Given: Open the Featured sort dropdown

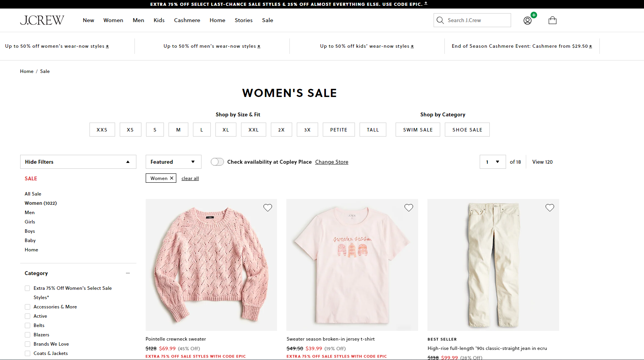Looking at the screenshot, I should tap(173, 162).
